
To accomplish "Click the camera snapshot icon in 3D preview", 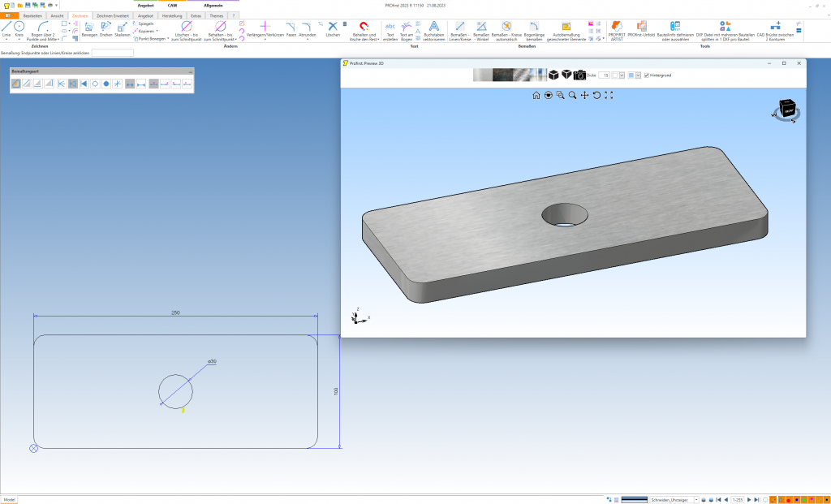I will (579, 75).
